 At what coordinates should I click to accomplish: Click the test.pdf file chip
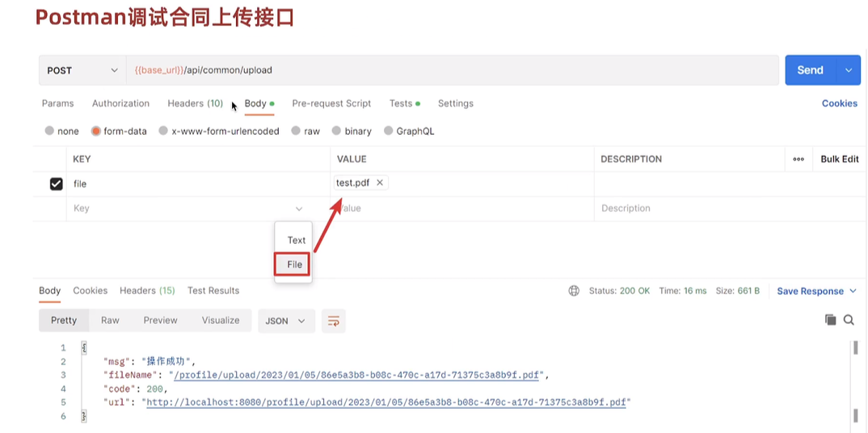pos(361,183)
